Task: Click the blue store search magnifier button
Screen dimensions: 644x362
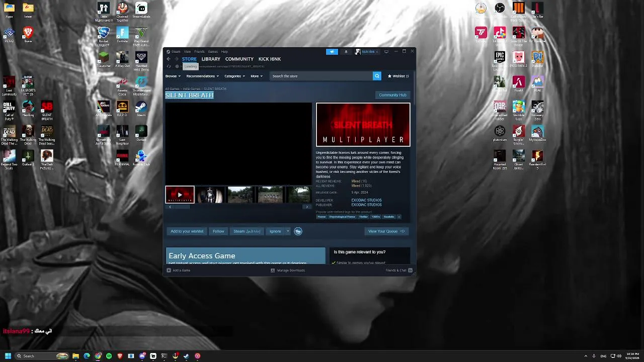Action: [x=377, y=76]
